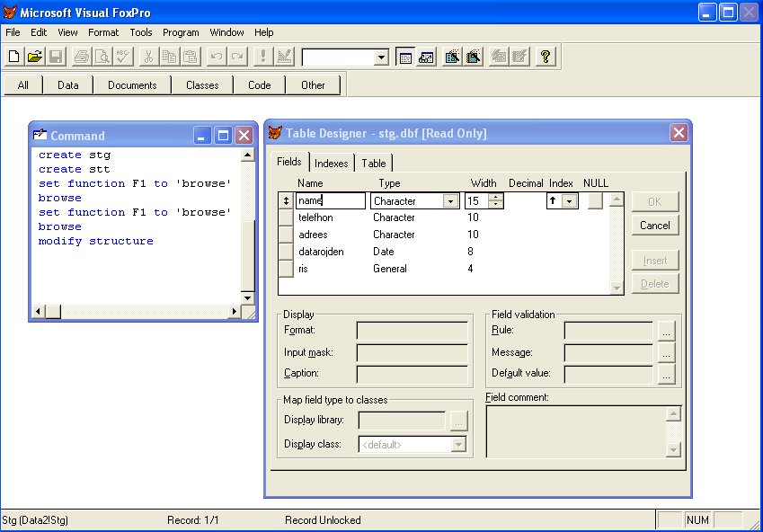This screenshot has width=763, height=532.
Task: Click the Field comment text area
Action: pyautogui.click(x=577, y=431)
